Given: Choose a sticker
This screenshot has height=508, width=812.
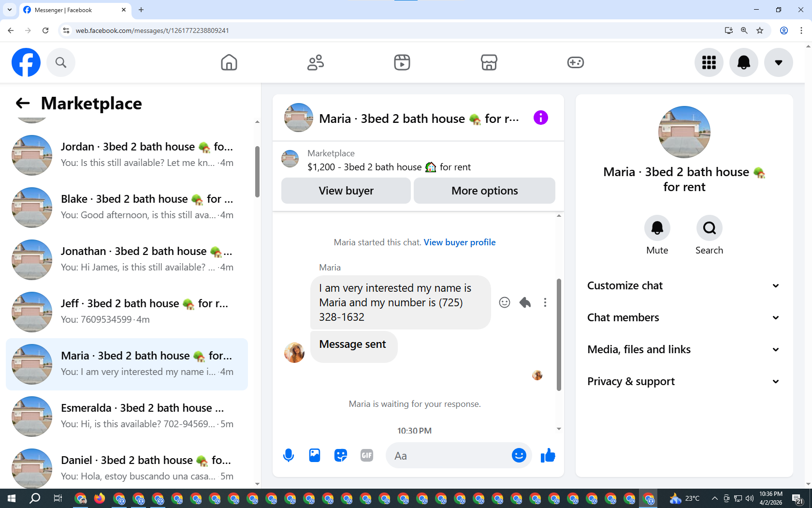Looking at the screenshot, I should coord(341,455).
